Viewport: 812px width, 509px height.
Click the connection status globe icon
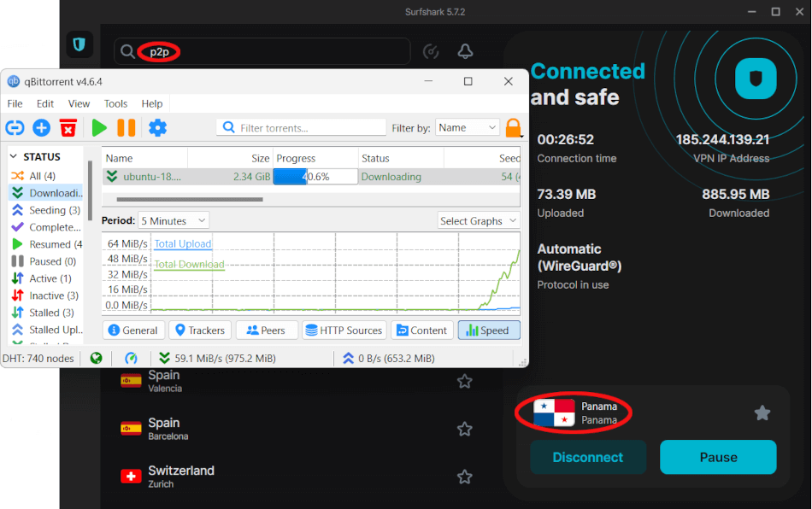pos(97,358)
